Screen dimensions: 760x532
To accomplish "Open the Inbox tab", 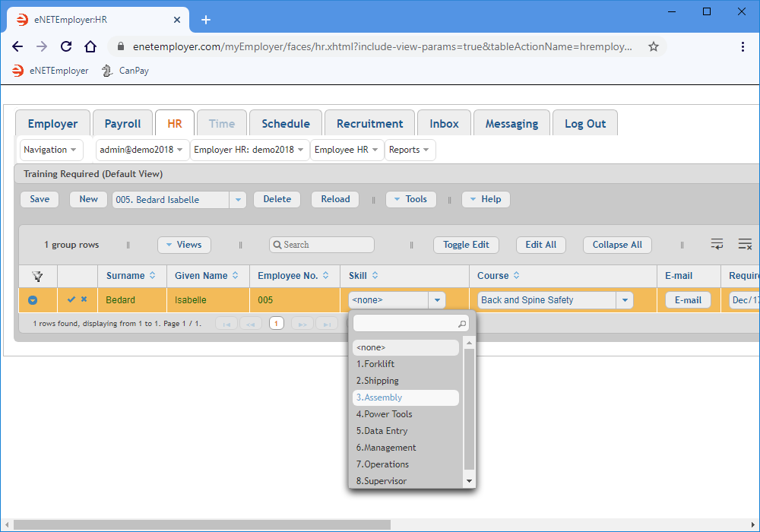I will click(x=444, y=123).
